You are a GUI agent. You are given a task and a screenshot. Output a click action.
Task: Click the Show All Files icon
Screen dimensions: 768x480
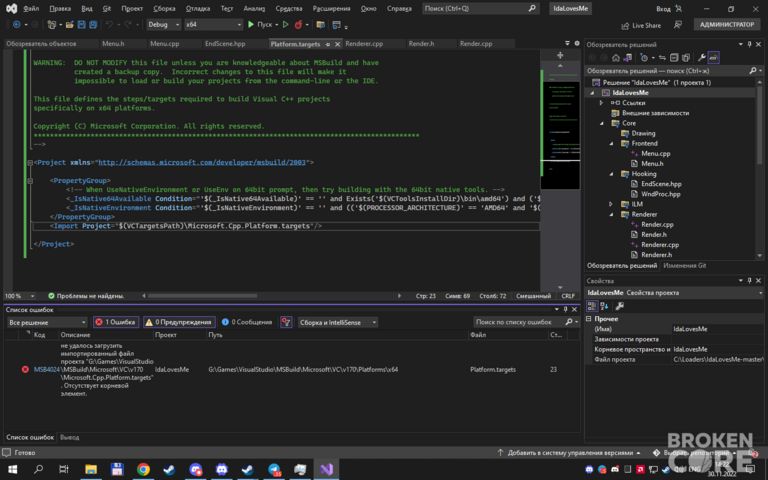pos(686,58)
